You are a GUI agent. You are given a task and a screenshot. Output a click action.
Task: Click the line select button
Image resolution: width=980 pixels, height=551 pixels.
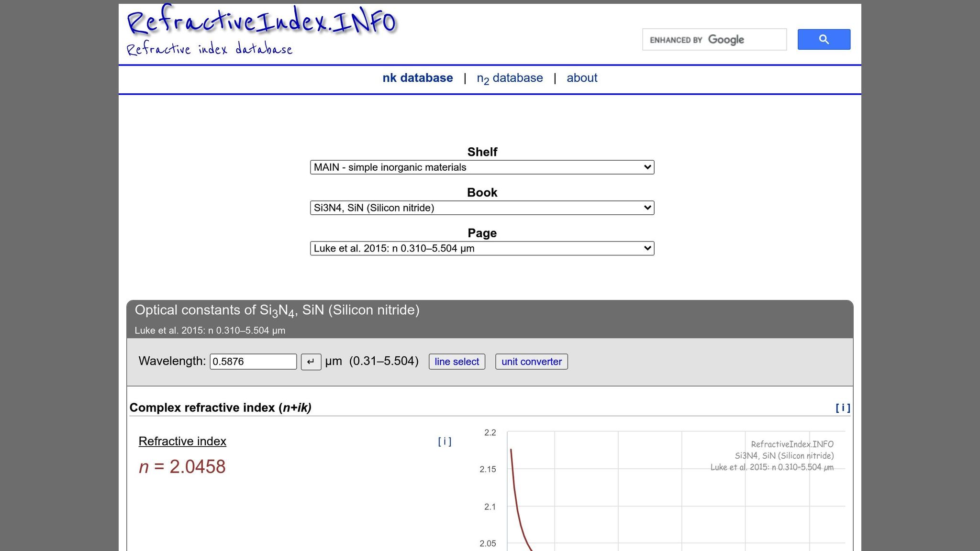(x=457, y=362)
